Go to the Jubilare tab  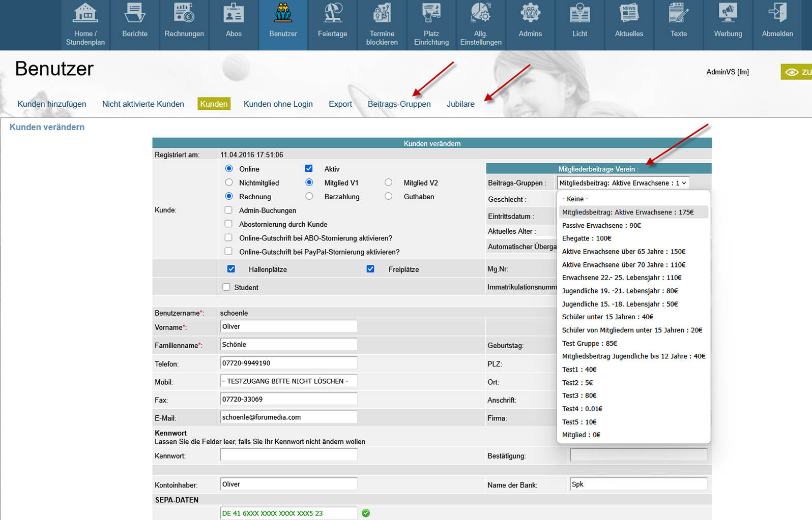tap(460, 104)
